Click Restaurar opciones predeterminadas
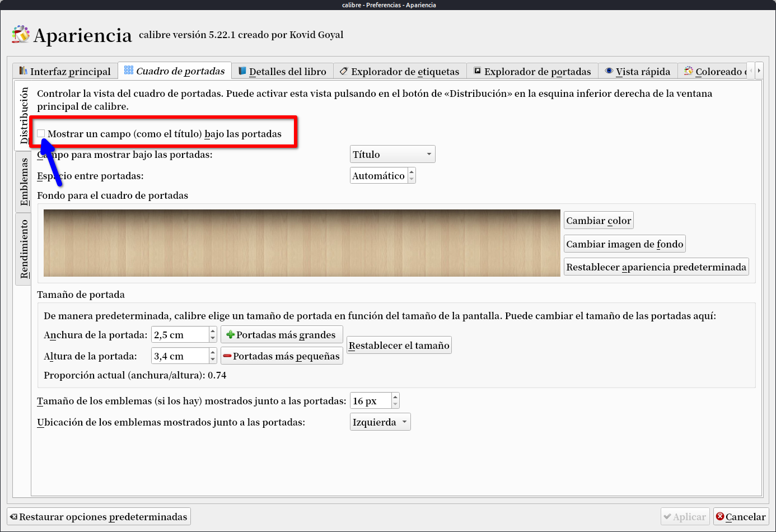The height and width of the screenshot is (532, 776). click(x=99, y=516)
